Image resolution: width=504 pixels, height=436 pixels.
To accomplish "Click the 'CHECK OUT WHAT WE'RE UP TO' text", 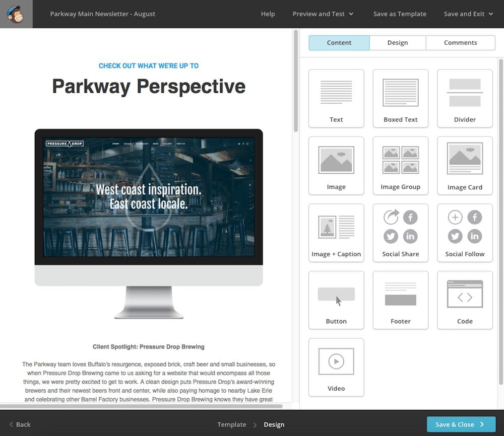I will point(149,66).
